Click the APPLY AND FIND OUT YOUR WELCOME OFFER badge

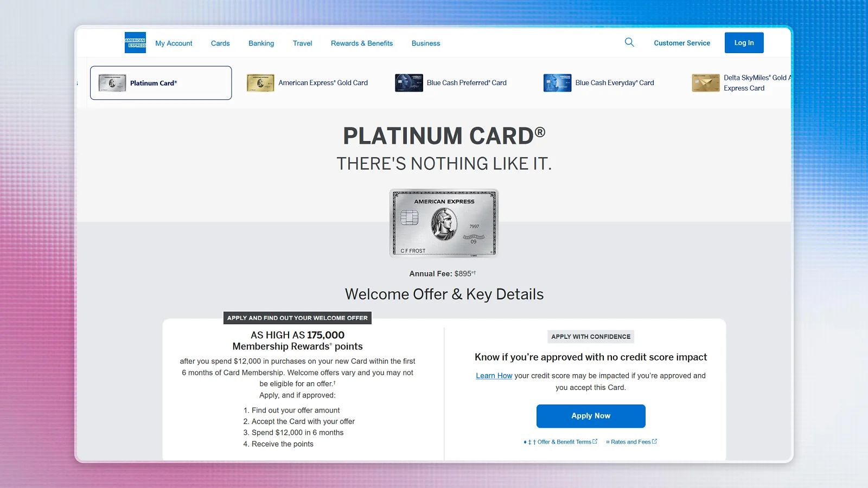[x=297, y=318]
